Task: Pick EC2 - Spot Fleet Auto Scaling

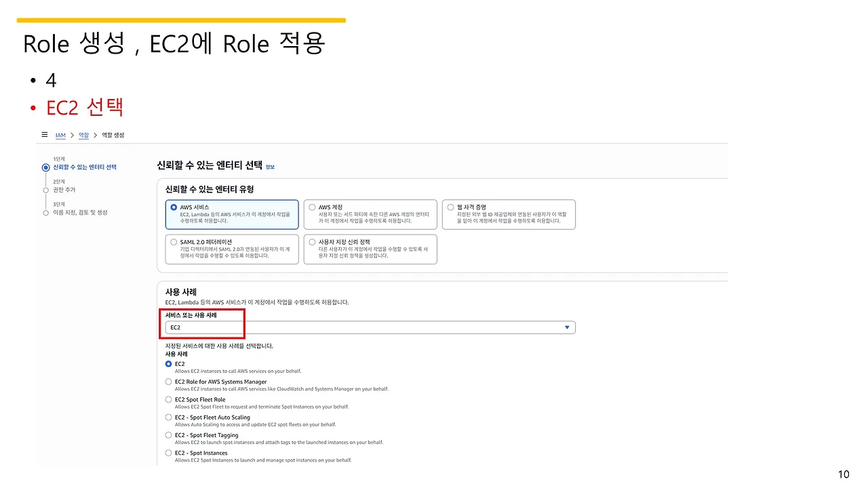Action: pyautogui.click(x=169, y=418)
